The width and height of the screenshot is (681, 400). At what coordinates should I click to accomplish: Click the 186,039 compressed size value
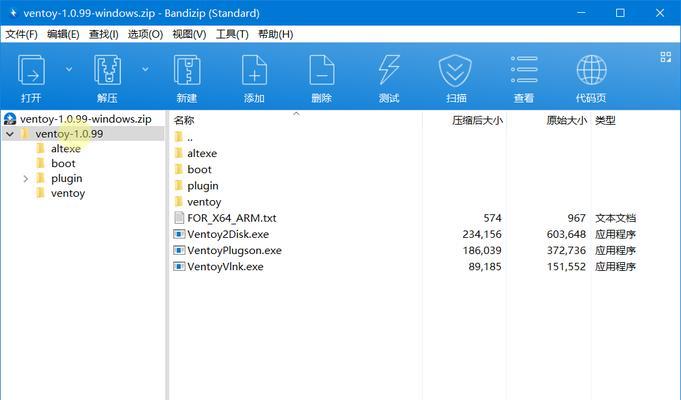482,250
